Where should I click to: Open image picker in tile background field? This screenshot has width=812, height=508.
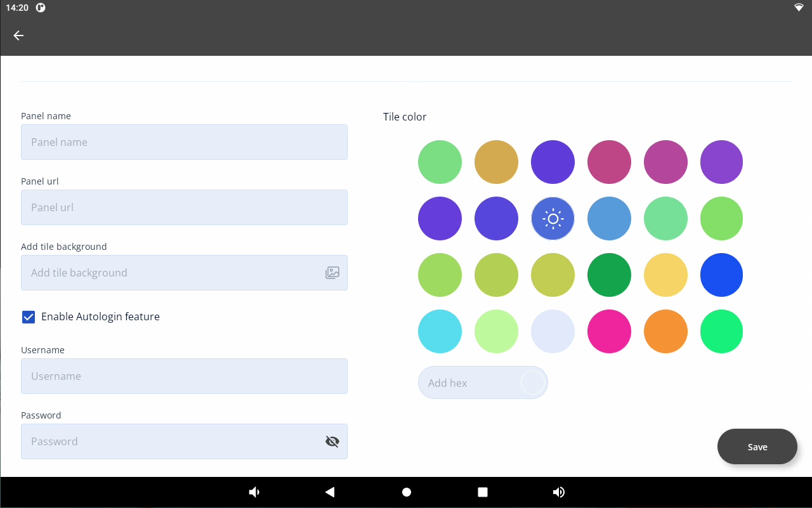coord(332,273)
